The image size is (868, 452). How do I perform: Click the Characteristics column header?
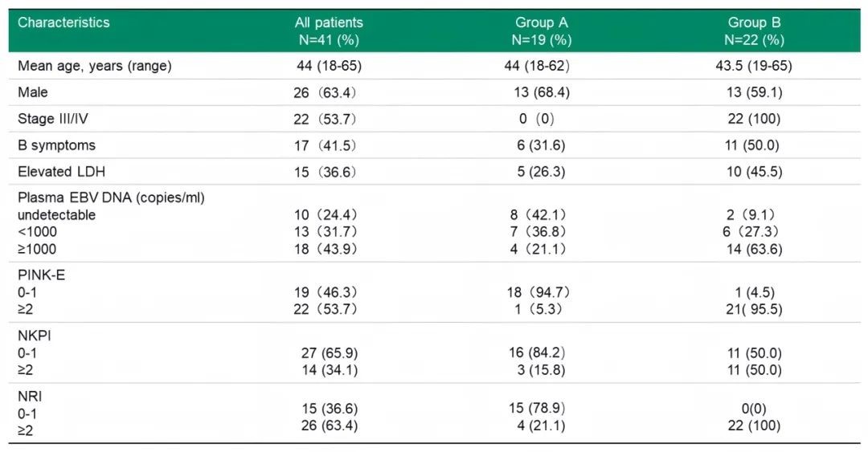[x=63, y=22]
